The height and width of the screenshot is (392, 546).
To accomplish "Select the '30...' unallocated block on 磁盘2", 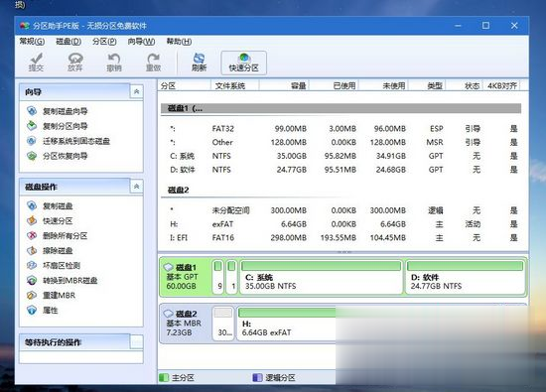I will (x=223, y=324).
